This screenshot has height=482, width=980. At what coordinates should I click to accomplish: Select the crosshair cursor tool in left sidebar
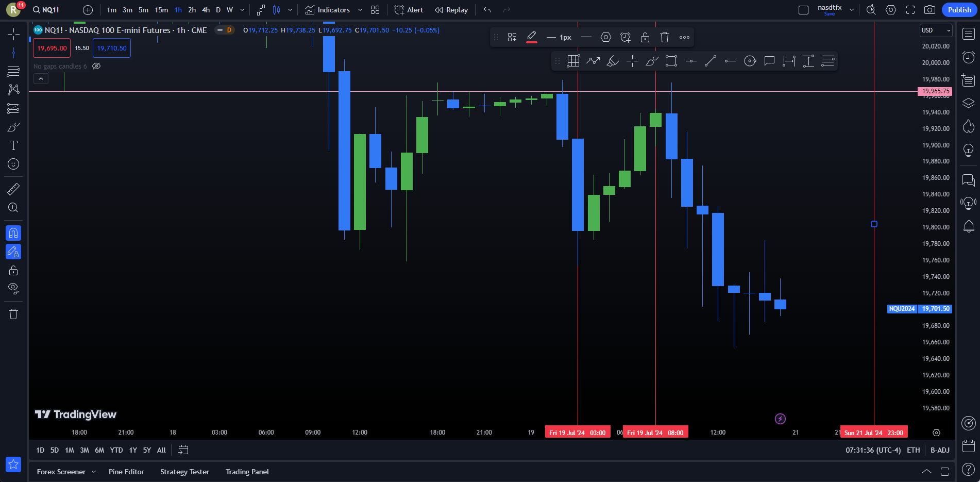pos(13,34)
